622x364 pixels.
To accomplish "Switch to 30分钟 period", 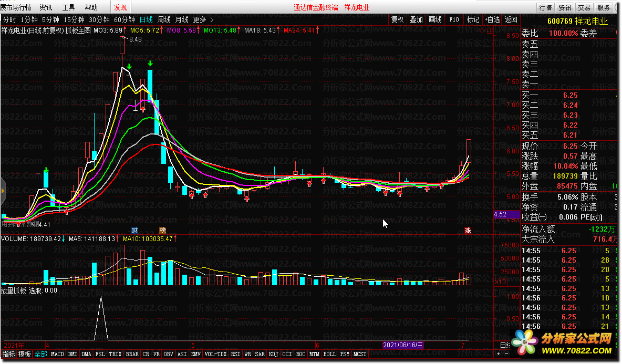I will click(x=99, y=19).
